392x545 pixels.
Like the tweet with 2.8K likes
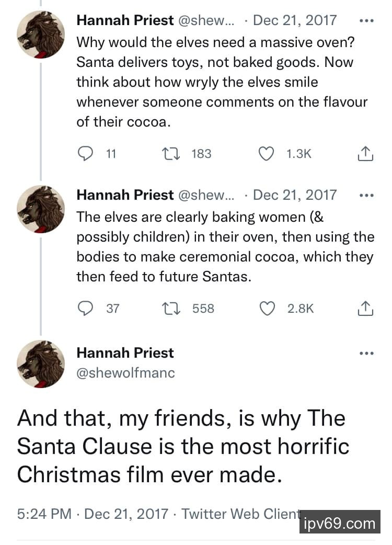point(267,308)
